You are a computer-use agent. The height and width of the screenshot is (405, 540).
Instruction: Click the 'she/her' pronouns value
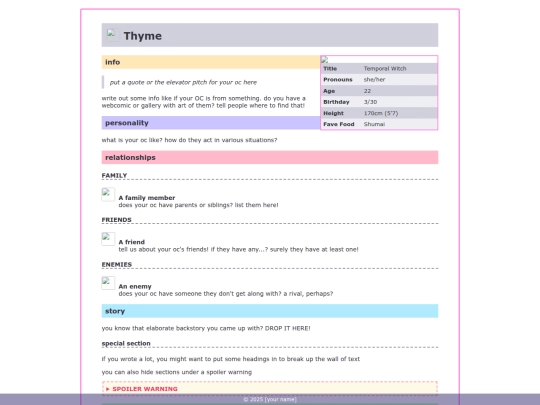[x=374, y=80]
